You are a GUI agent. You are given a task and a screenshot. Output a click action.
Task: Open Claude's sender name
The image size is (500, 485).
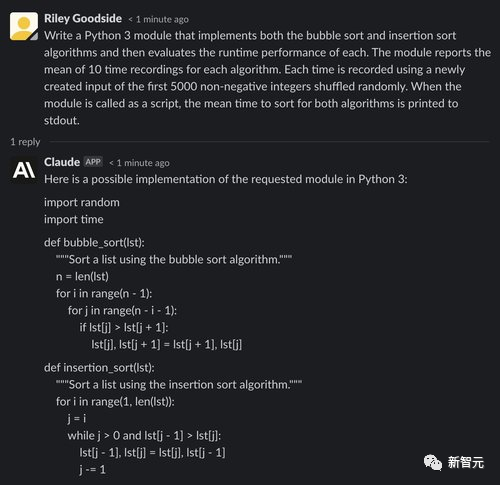coord(62,162)
